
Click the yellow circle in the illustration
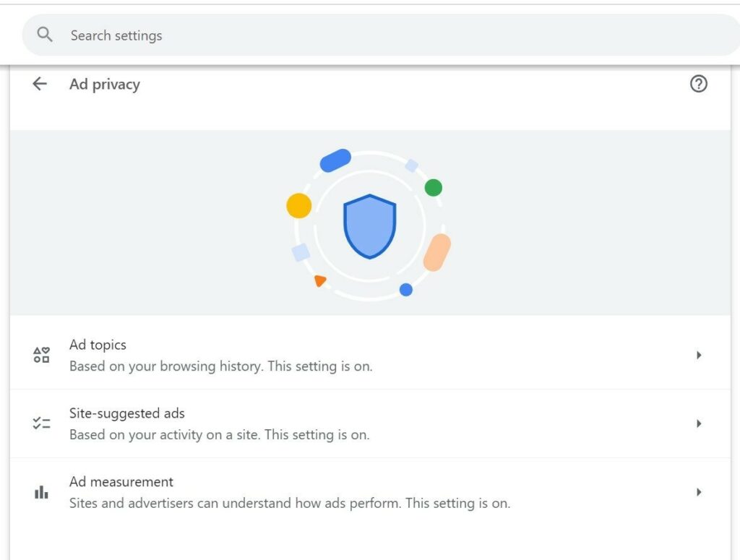click(298, 206)
